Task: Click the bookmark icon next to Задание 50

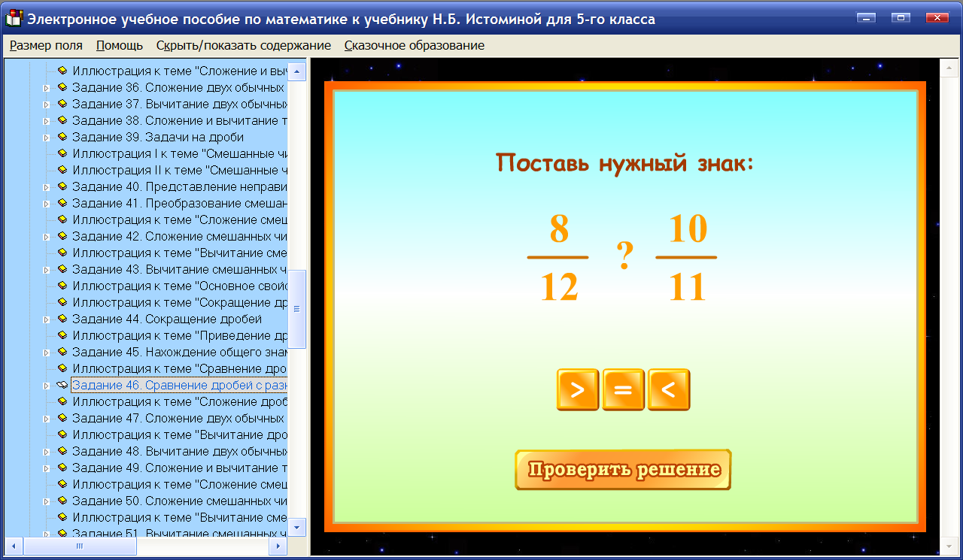Action: coord(63,501)
